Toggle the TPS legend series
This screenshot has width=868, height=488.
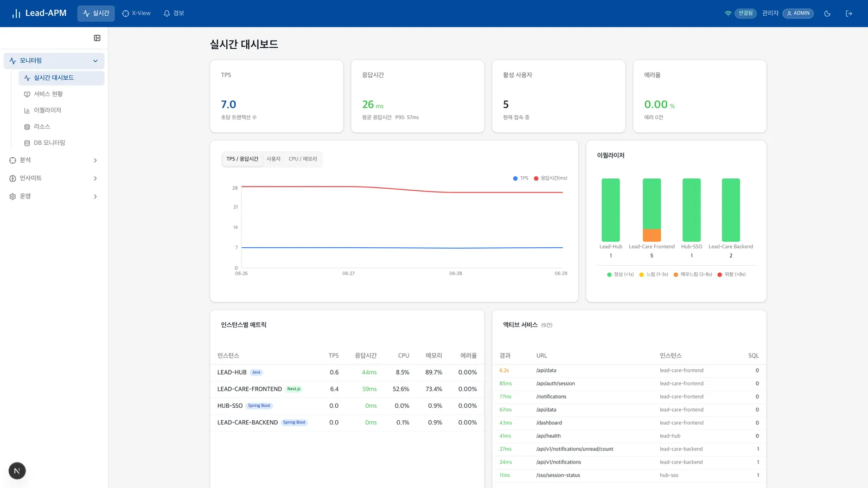520,178
